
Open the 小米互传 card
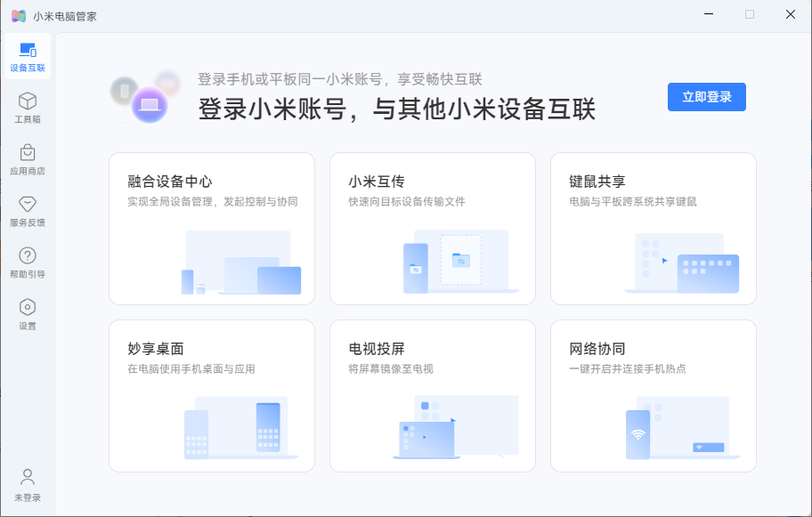[433, 228]
